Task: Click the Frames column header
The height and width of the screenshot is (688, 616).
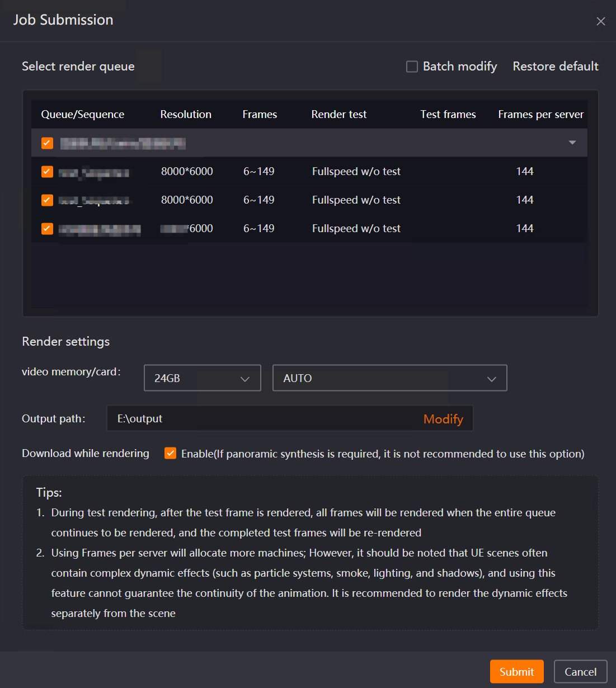Action: coord(260,114)
